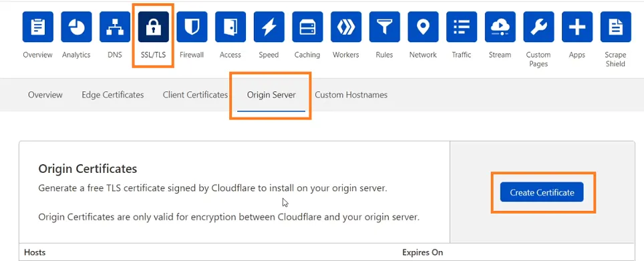The image size is (644, 261).
Task: Open the Access door icon
Action: click(230, 27)
